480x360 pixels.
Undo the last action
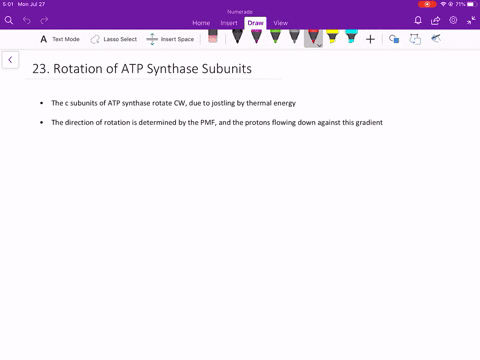pyautogui.click(x=27, y=20)
